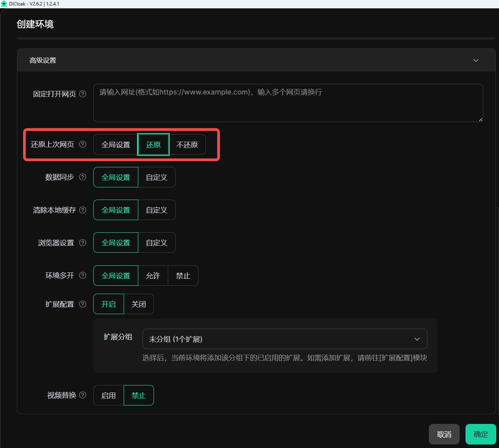Click help icon beside 清除本地缓存
The height and width of the screenshot is (448, 499).
tap(83, 210)
